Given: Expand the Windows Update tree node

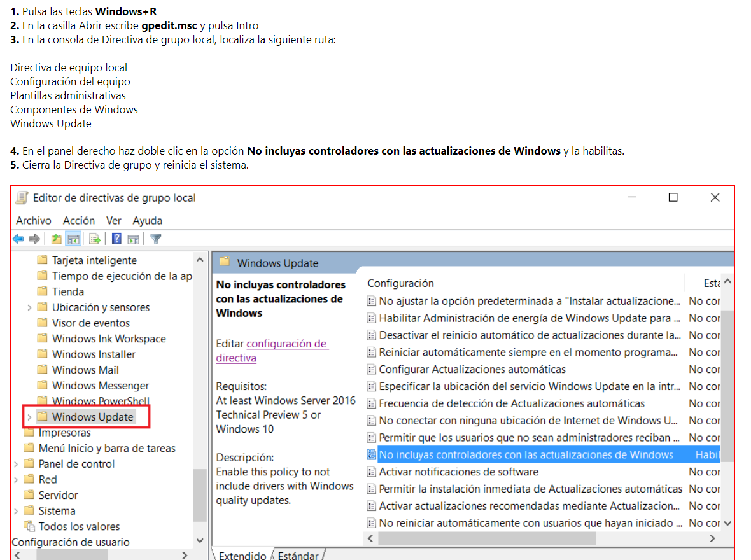Looking at the screenshot, I should [x=29, y=417].
